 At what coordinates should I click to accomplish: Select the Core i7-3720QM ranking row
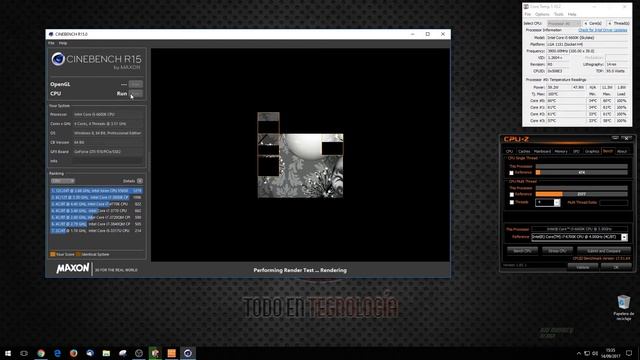[96, 217]
